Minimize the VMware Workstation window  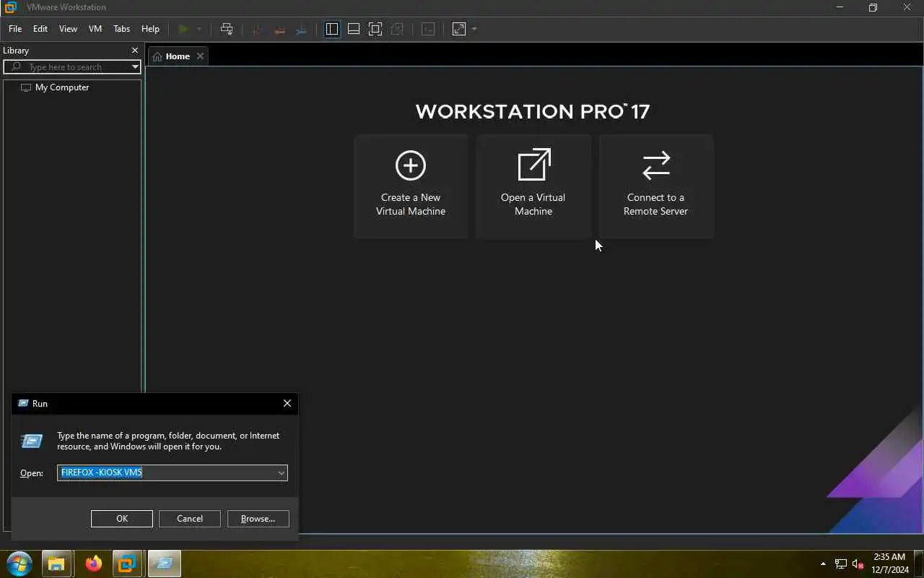pyautogui.click(x=840, y=7)
